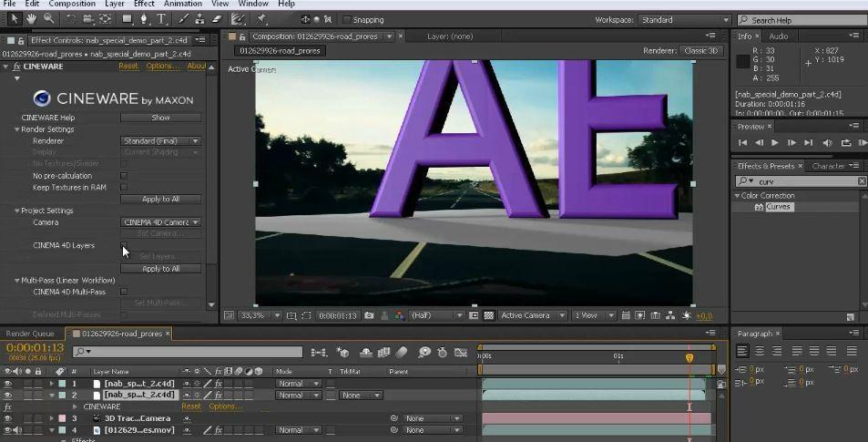Toggle the No pre-calculation checkbox
868x442 pixels.
click(x=124, y=176)
